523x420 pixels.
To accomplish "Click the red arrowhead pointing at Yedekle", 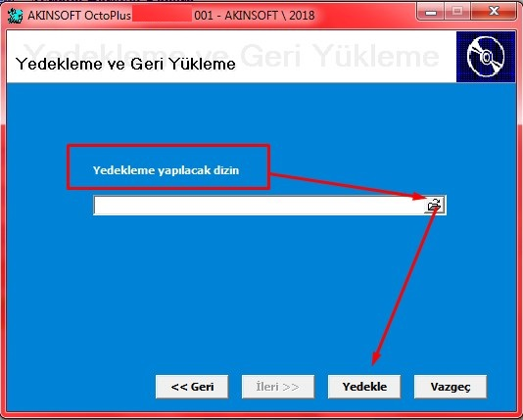I will (x=376, y=359).
